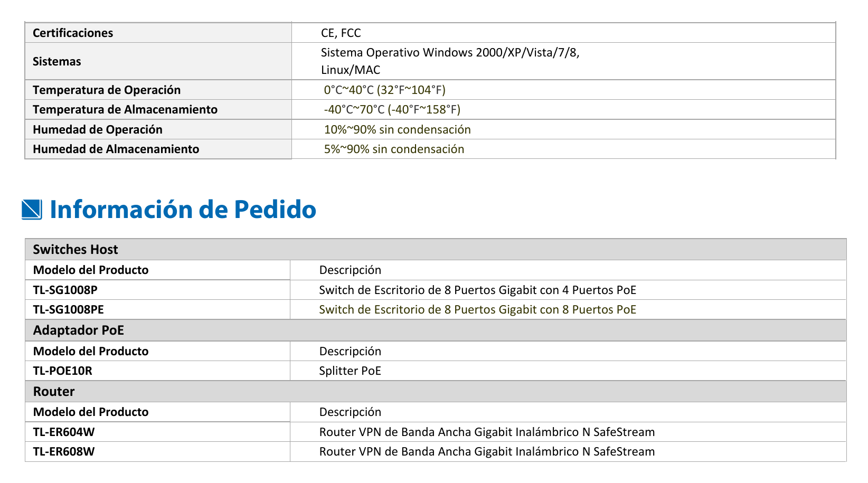This screenshot has width=868, height=483.
Task: Click the Adaptador PoE section header
Action: tap(436, 330)
